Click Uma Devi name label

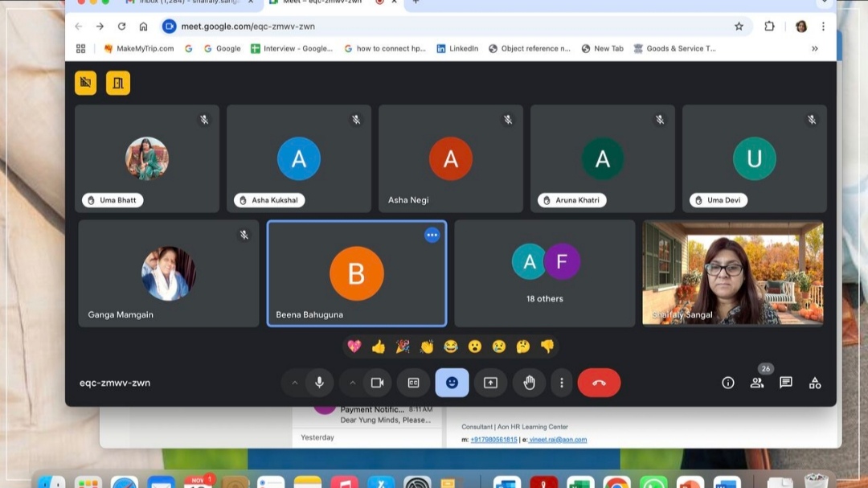pos(719,200)
